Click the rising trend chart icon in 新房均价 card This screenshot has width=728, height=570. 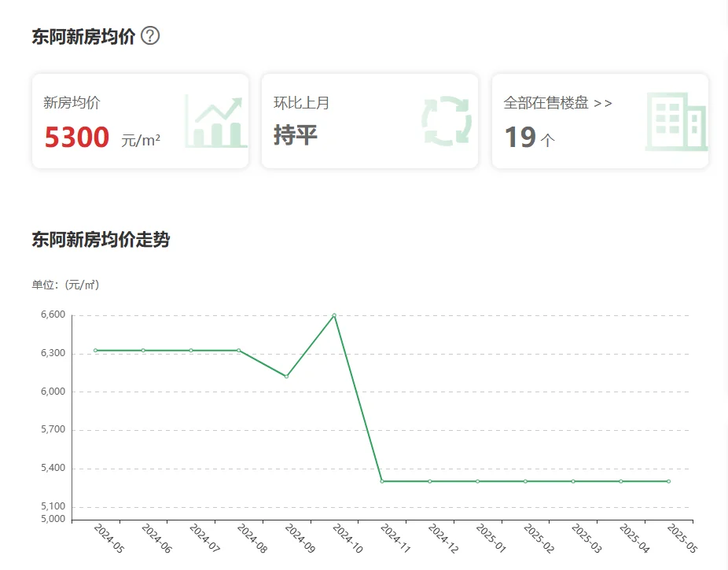click(215, 121)
